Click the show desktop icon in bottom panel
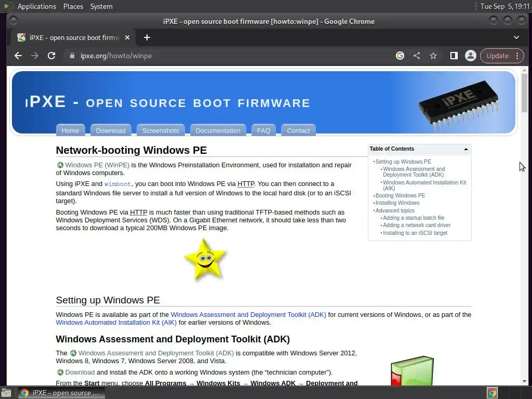 6,393
